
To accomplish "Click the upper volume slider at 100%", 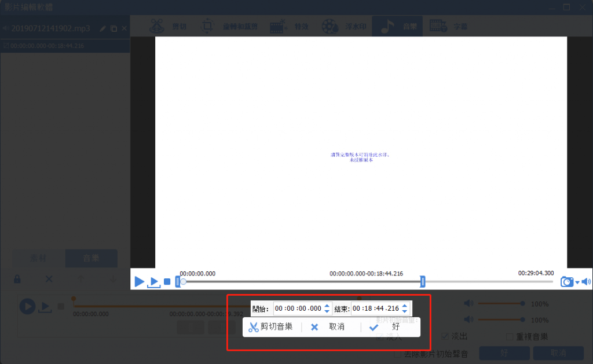I will point(501,303).
